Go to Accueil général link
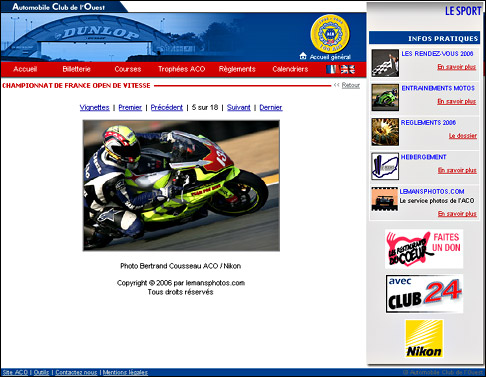486x377 pixels. tap(330, 57)
